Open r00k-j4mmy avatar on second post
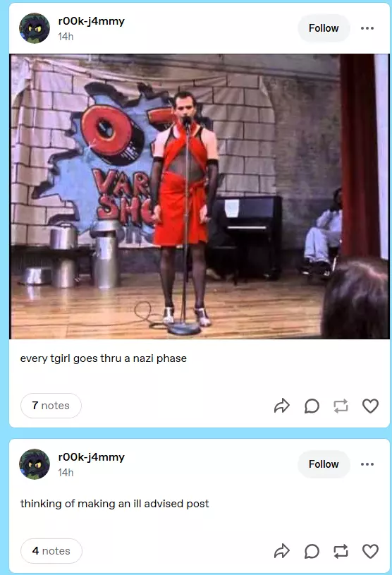The width and height of the screenshot is (392, 575). click(35, 464)
